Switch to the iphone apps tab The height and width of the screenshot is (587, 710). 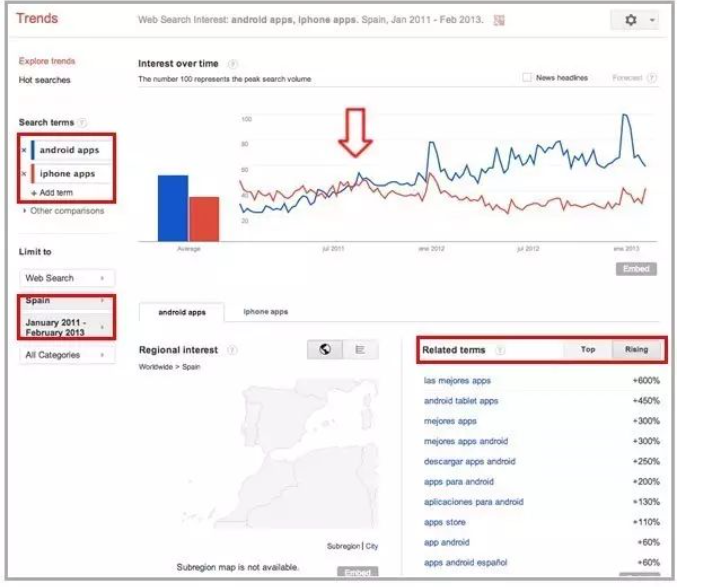point(266,312)
